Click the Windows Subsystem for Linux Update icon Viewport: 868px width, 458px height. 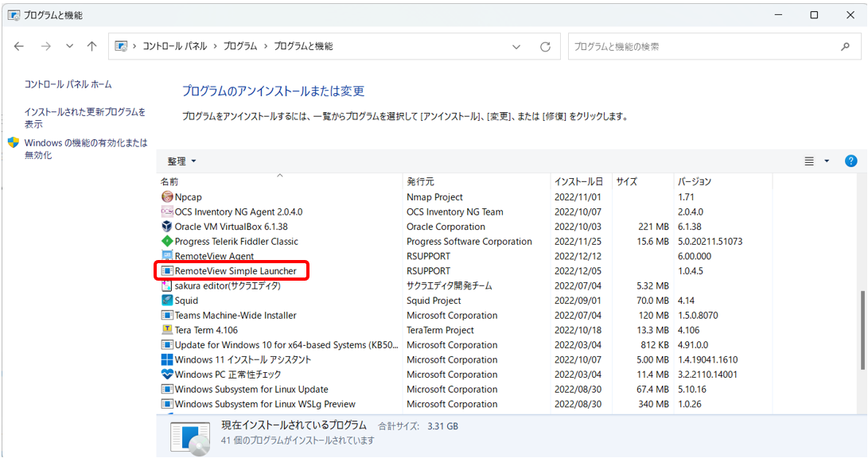[166, 390]
